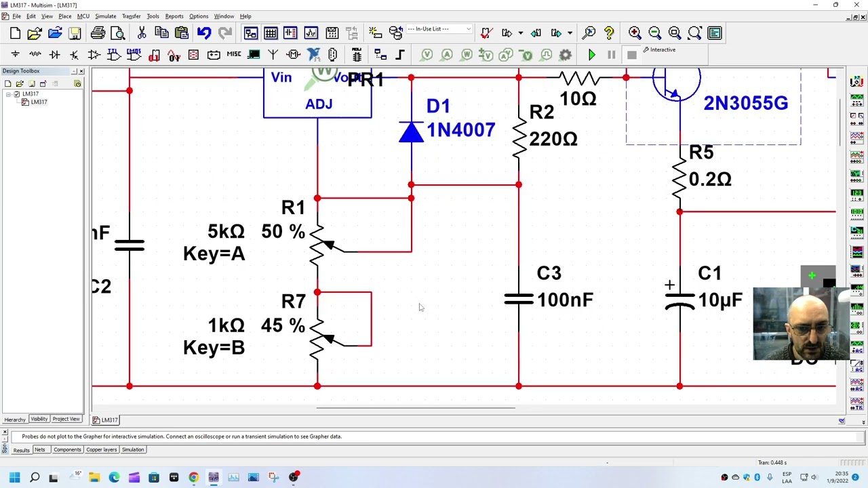Place a current probe icon
The width and height of the screenshot is (868, 488).
tap(447, 55)
